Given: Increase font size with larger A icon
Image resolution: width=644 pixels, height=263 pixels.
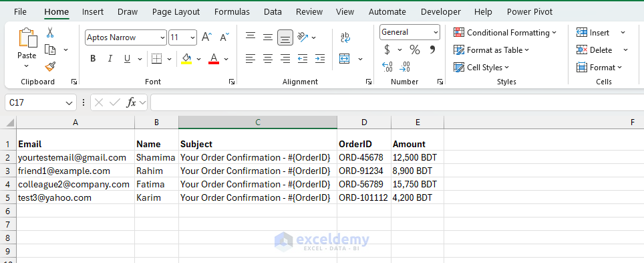Looking at the screenshot, I should click(x=206, y=37).
